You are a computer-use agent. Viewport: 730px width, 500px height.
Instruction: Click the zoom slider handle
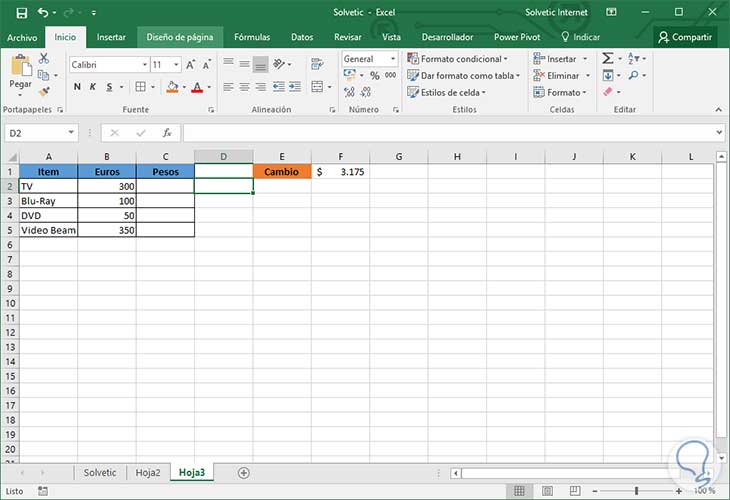[x=636, y=491]
